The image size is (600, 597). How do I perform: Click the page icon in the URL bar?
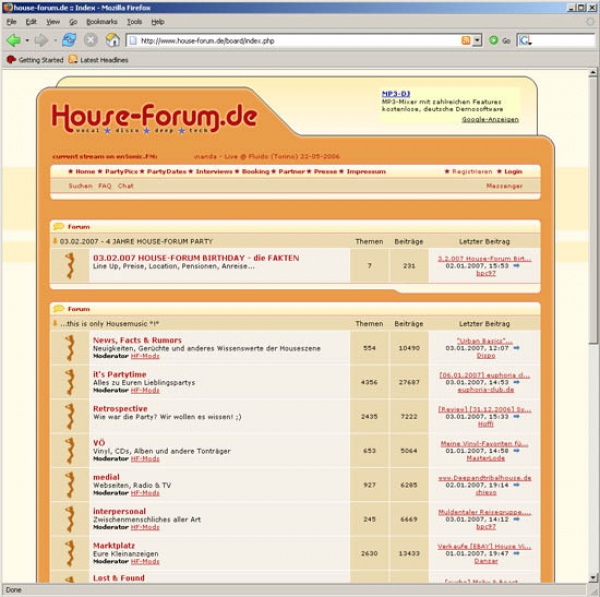point(133,41)
